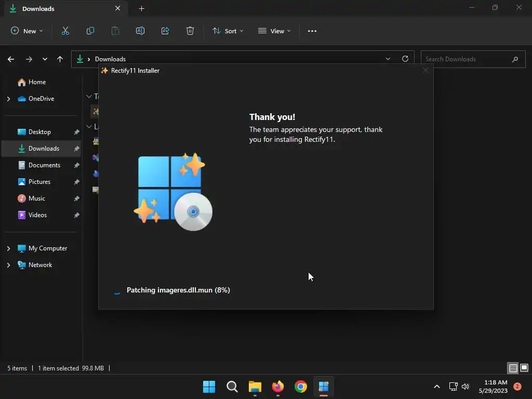This screenshot has height=399, width=532.
Task: Open Firefox from the taskbar
Action: pyautogui.click(x=278, y=387)
